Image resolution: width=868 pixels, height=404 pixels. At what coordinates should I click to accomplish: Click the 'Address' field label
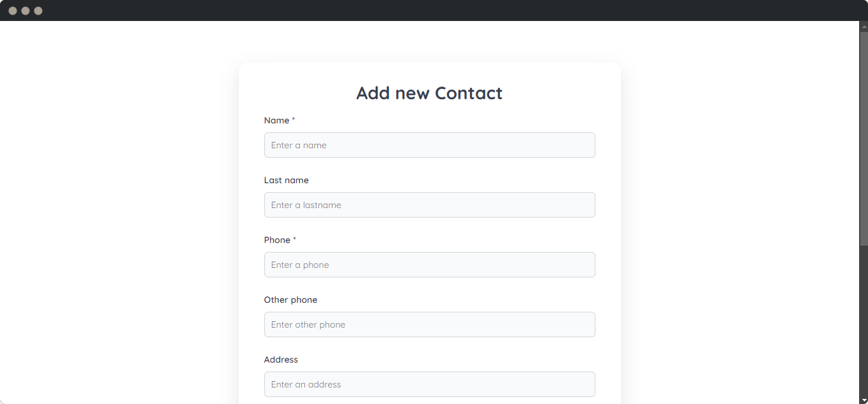pos(281,359)
